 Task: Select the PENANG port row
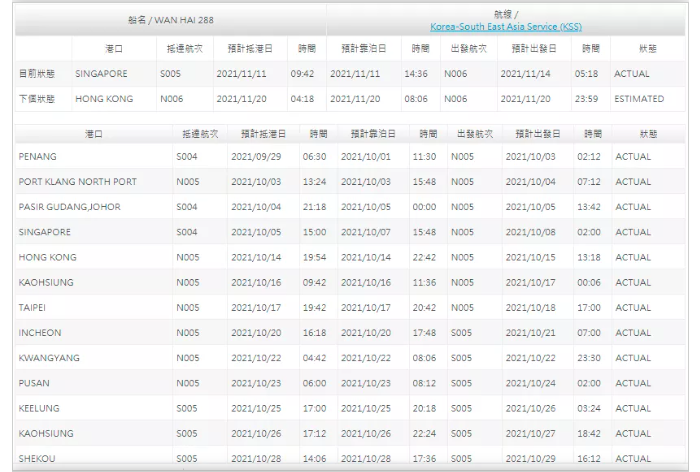click(x=38, y=157)
